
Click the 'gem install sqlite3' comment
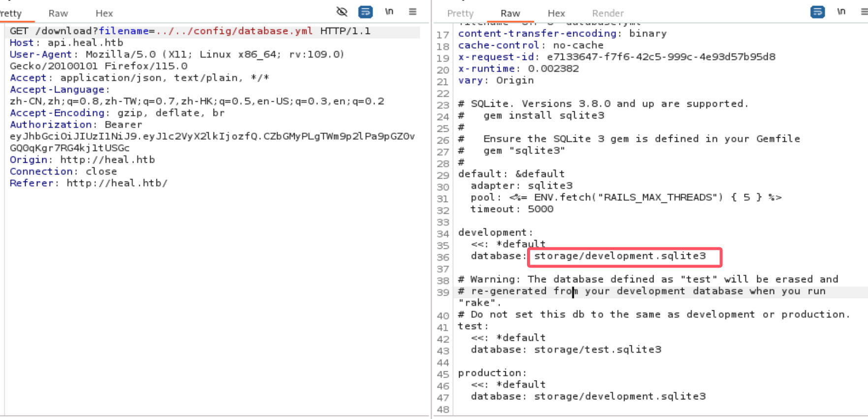pyautogui.click(x=531, y=116)
